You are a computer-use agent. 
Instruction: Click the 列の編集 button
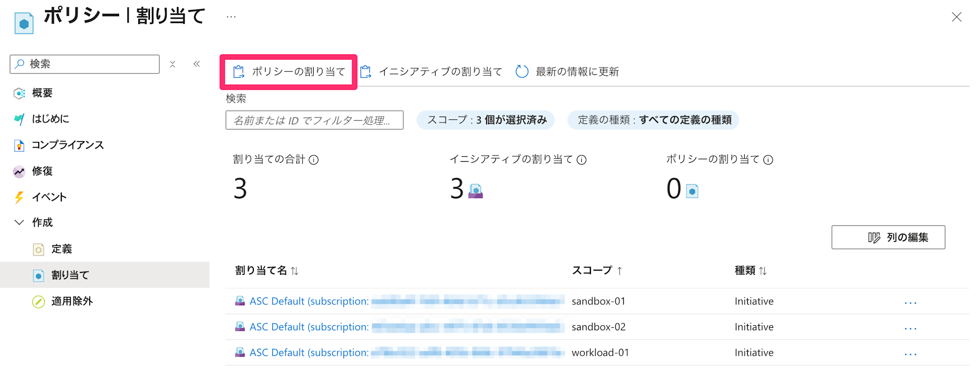(888, 237)
